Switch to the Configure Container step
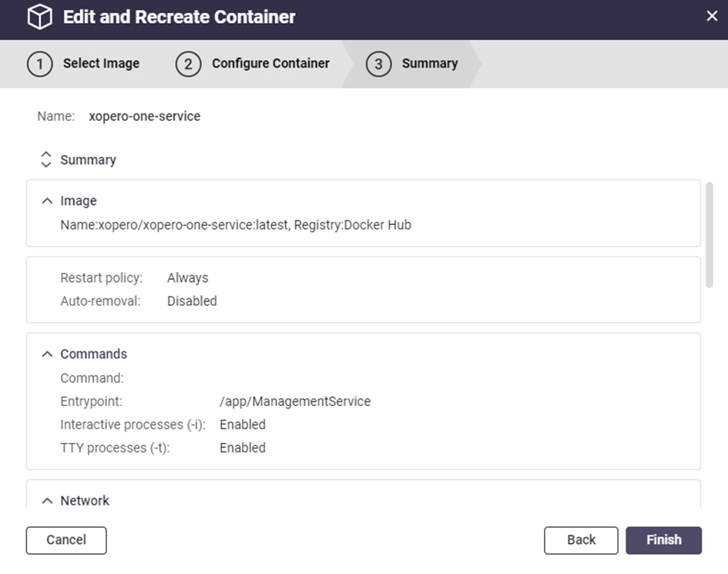Screen dimensions: 728x574 pyautogui.click(x=270, y=64)
